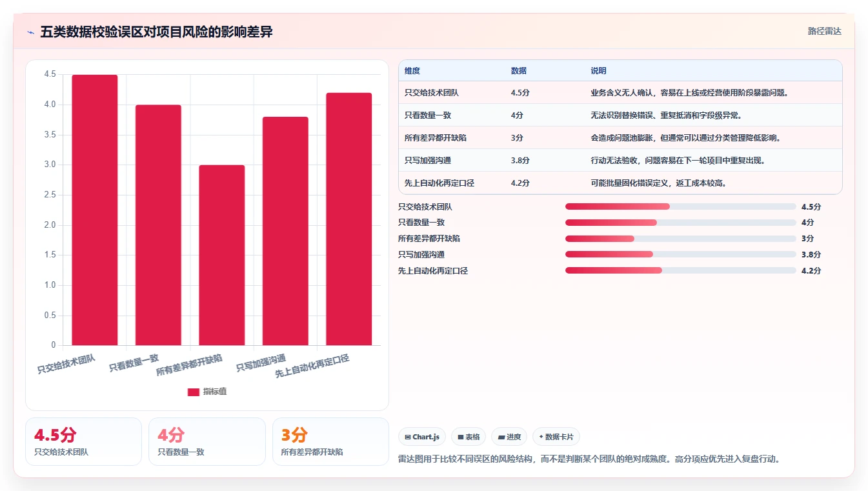Select the 表格 chip

point(469,437)
